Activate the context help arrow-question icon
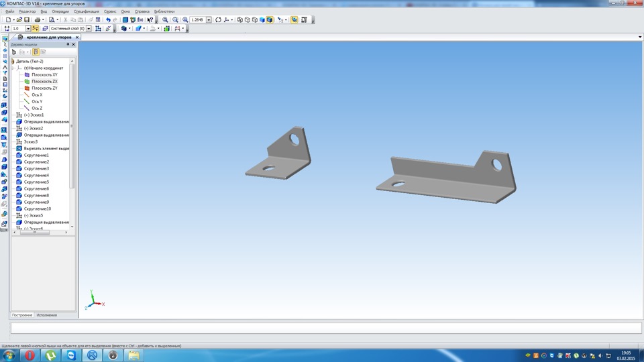The height and width of the screenshot is (362, 644). pos(150,19)
